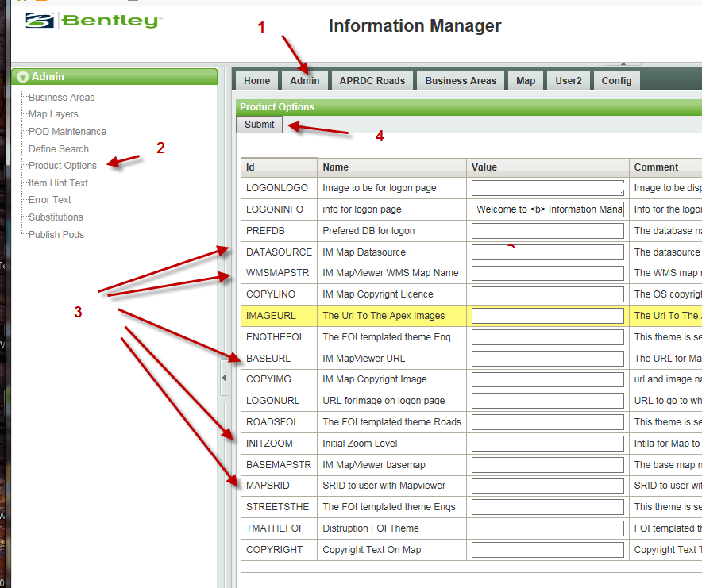
Task: Open the Admin tab
Action: 304,80
